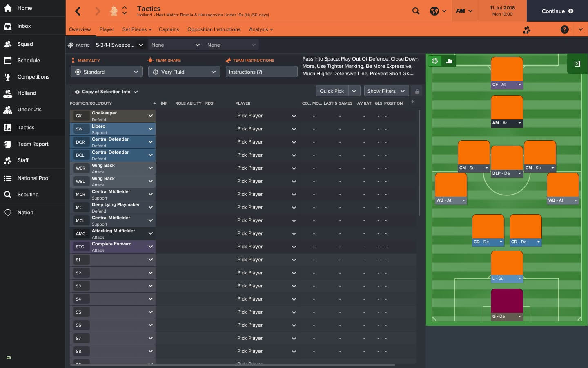The height and width of the screenshot is (368, 588).
Task: Collapse the pitch panel arrow icon
Action: point(577,64)
